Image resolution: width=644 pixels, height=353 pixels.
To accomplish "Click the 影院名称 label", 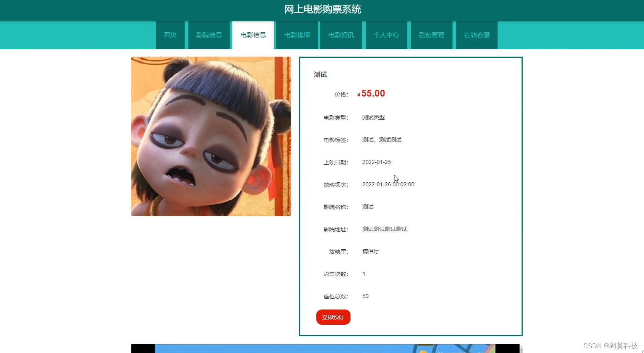I will click(336, 207).
